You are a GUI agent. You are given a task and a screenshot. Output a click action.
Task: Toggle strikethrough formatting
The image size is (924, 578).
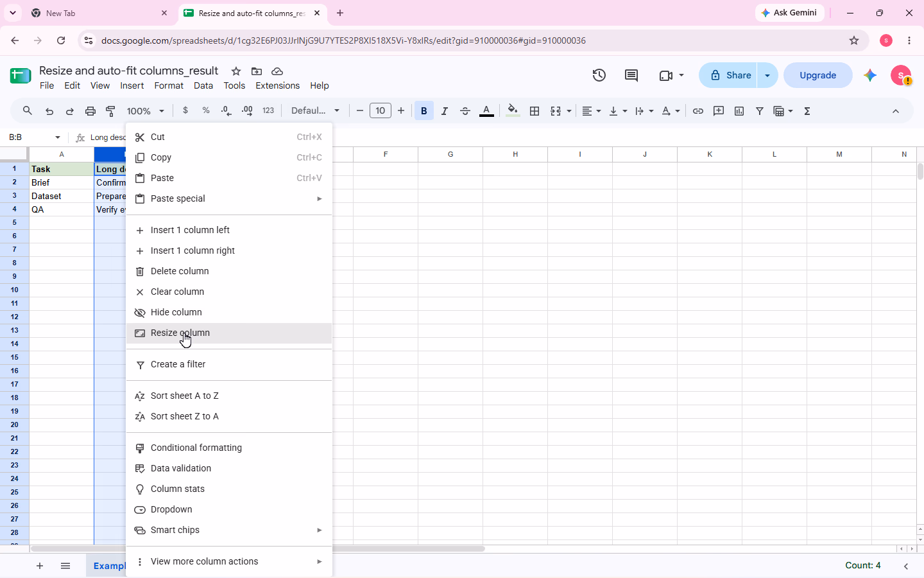click(465, 111)
